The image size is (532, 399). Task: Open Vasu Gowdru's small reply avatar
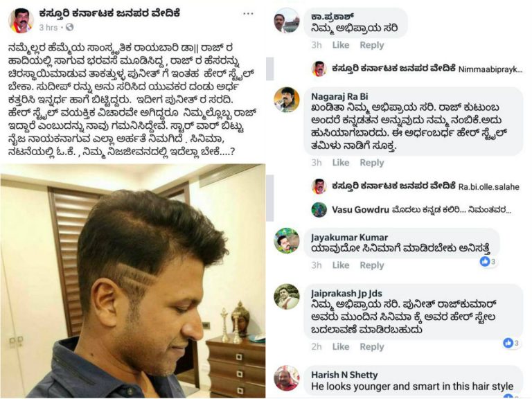coord(319,210)
